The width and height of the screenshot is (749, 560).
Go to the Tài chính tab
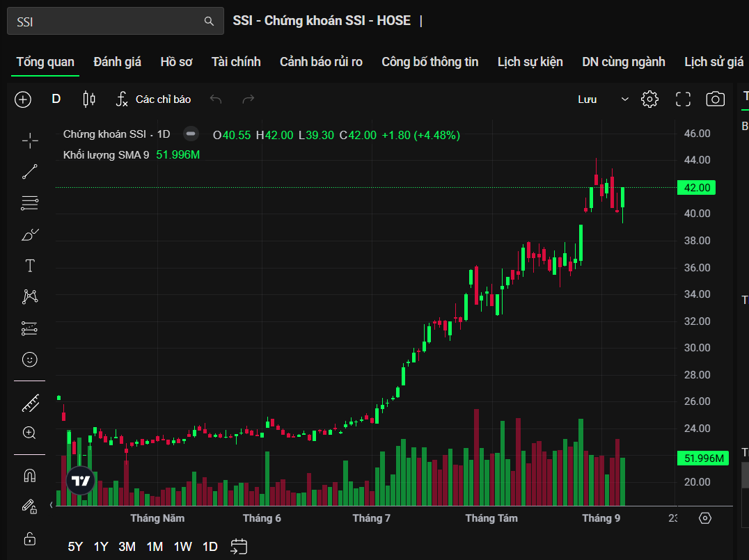(x=236, y=62)
